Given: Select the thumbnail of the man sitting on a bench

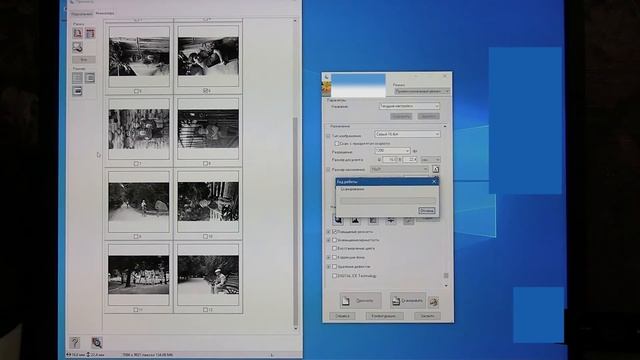Looking at the screenshot, I should (208, 274).
